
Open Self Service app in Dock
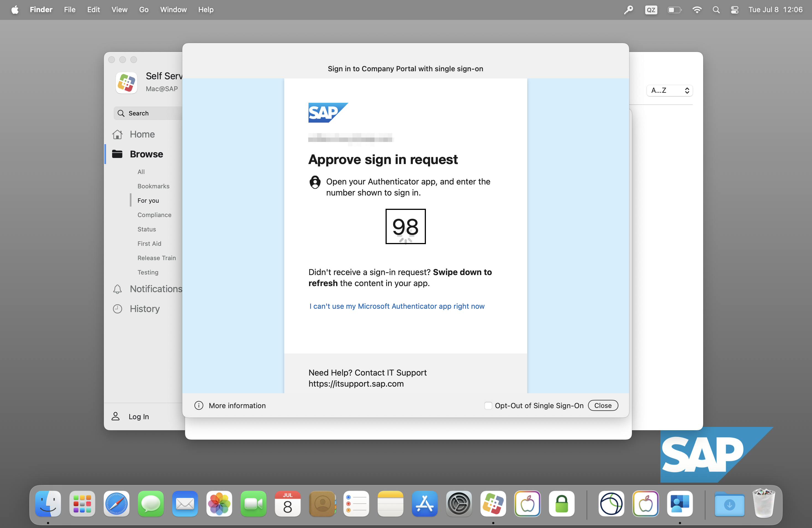tap(493, 504)
